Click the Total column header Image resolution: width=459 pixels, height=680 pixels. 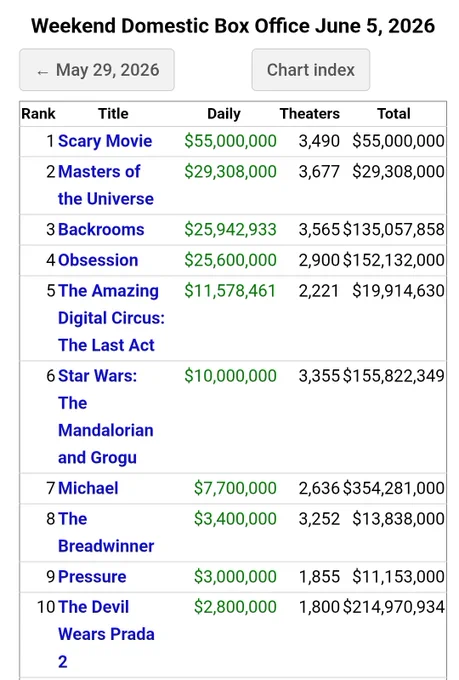pos(393,114)
